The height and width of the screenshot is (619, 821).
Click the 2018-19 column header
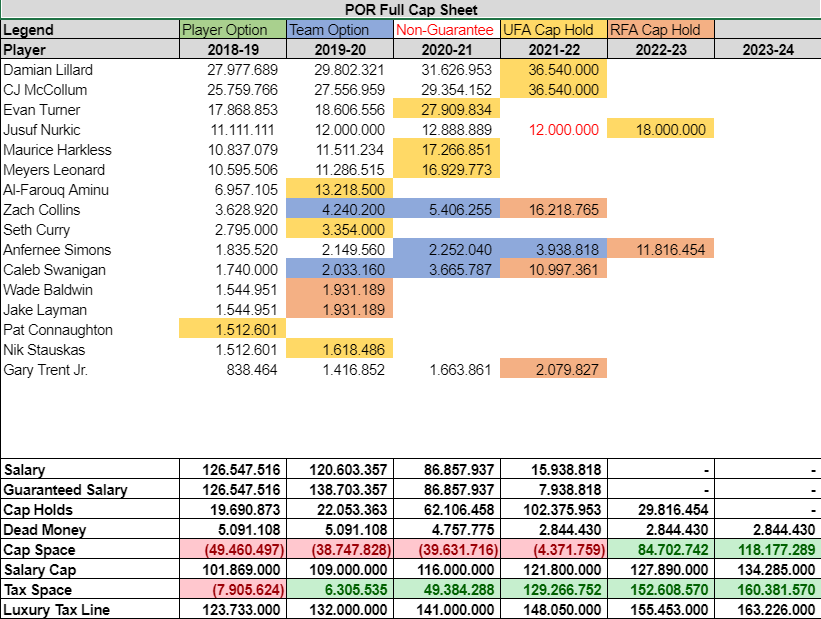tap(231, 50)
